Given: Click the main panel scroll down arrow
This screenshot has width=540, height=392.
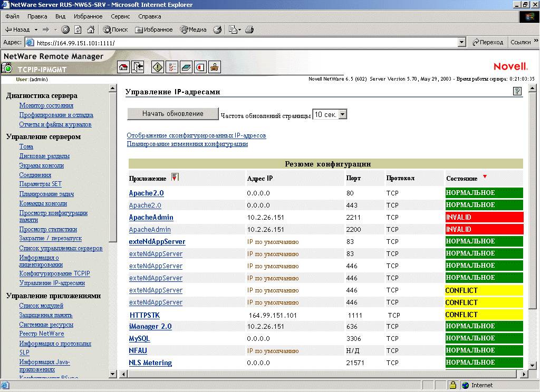Looking at the screenshot, I should pyautogui.click(x=533, y=366).
